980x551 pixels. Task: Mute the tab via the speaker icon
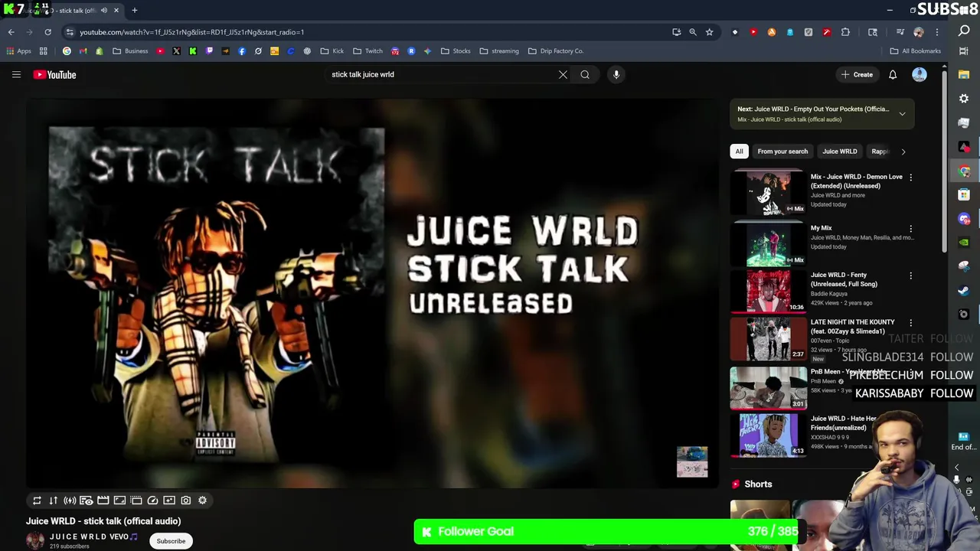tap(104, 11)
